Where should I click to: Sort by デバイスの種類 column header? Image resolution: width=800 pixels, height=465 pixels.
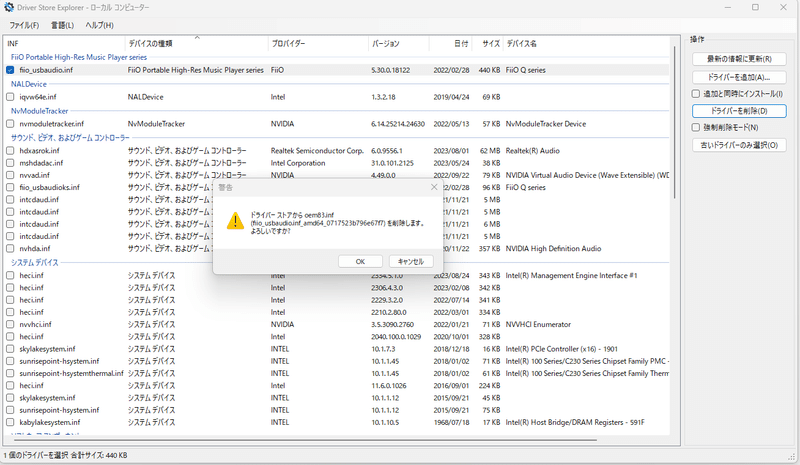coord(196,43)
